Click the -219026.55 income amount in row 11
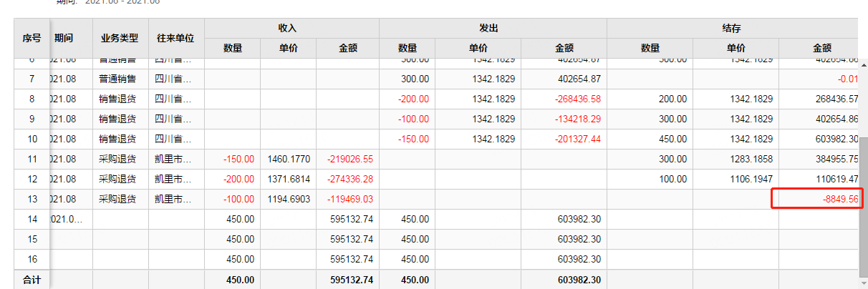The image size is (868, 289). tap(350, 159)
